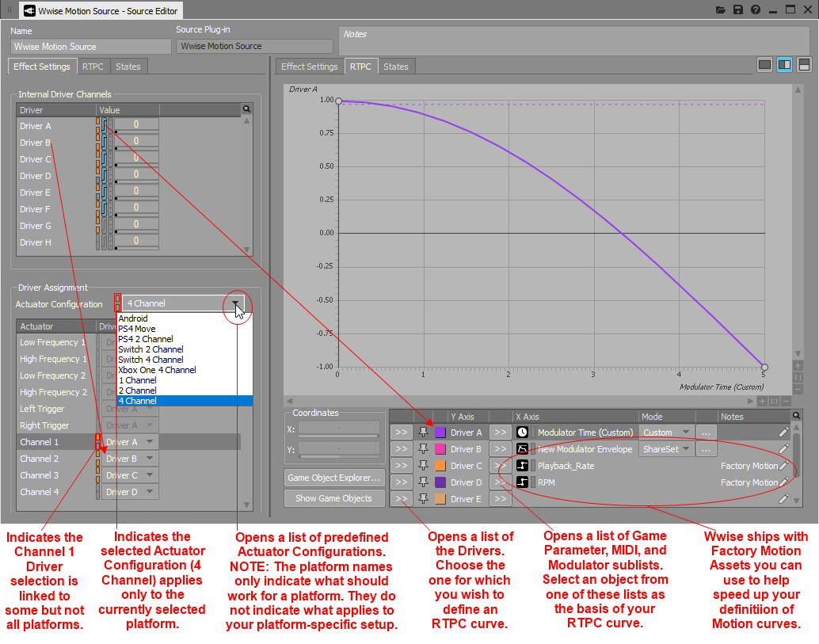Switch to the side-by-side split layout view
819x644 pixels.
click(784, 65)
